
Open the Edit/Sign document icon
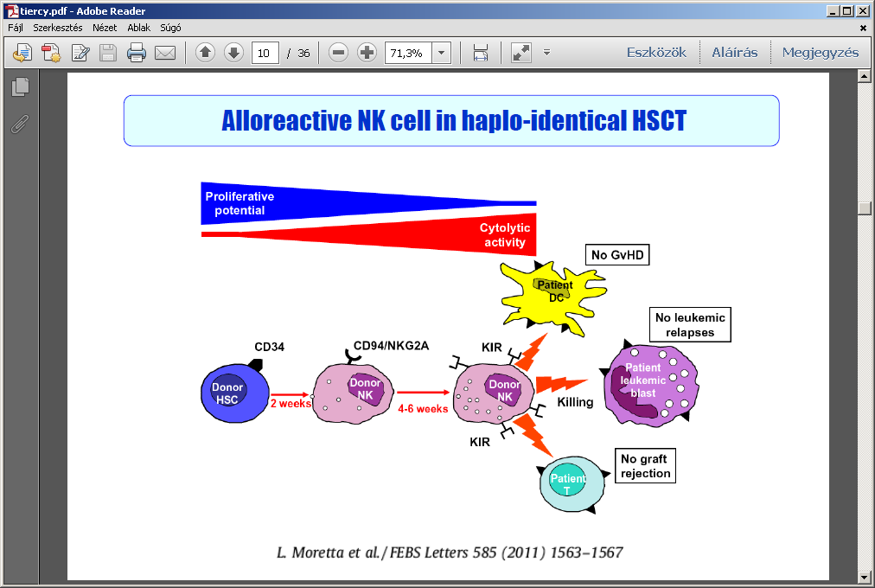pos(80,53)
